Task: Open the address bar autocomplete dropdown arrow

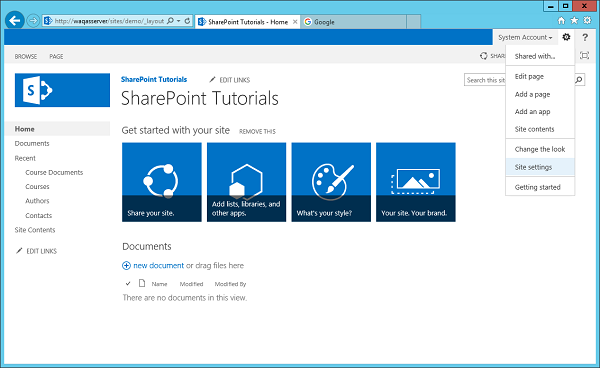Action: (x=179, y=21)
